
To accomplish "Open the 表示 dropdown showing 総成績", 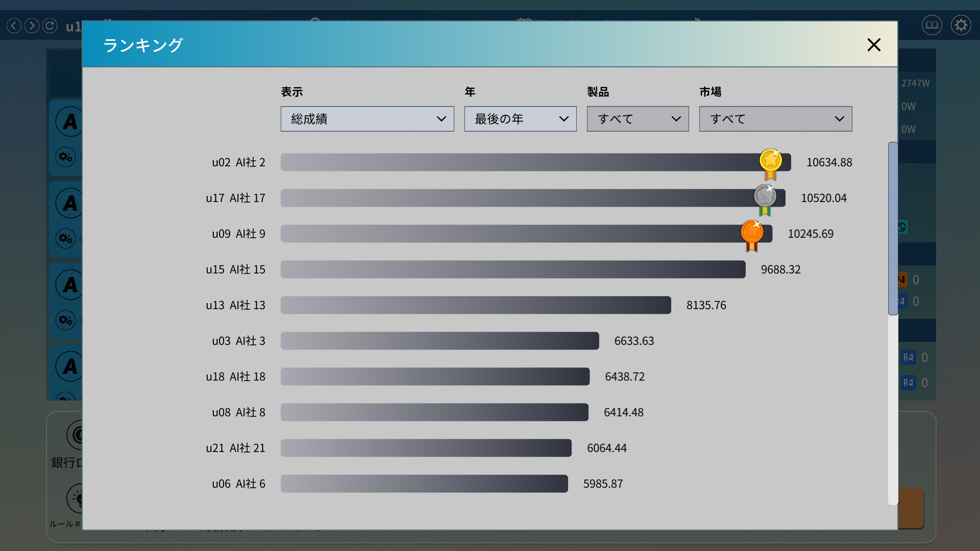I will tap(367, 119).
